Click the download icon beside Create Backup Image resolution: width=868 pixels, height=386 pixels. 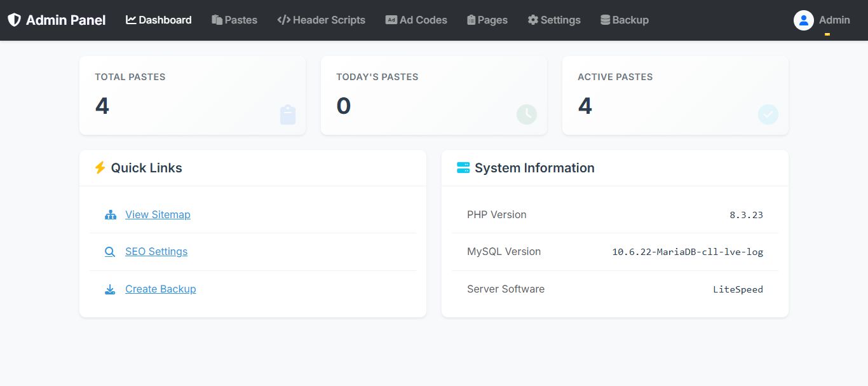pyautogui.click(x=110, y=289)
